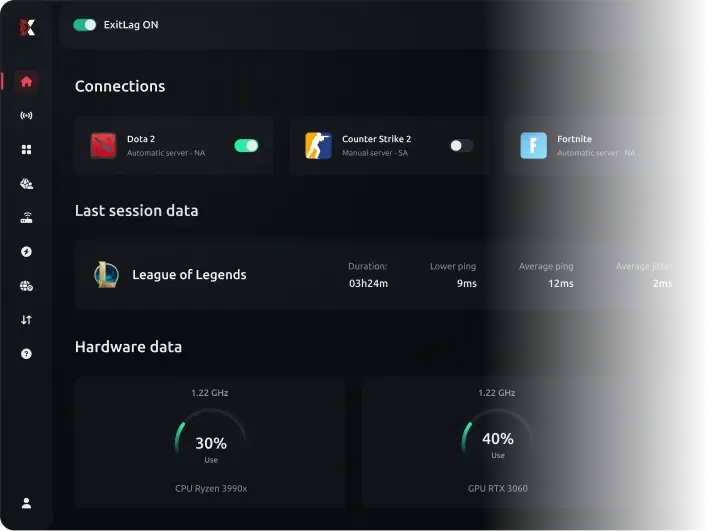Enable the Counter Strike 2 toggle

[461, 146]
